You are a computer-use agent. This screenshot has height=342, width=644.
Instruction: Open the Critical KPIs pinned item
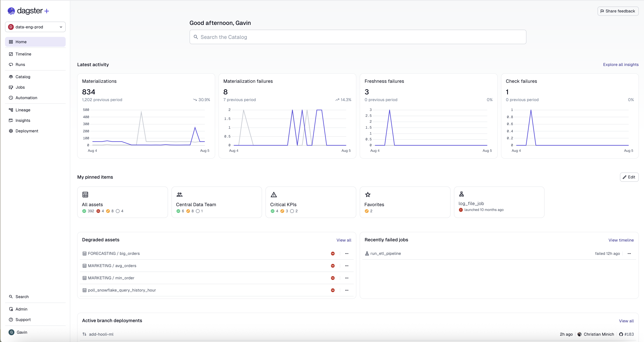(x=310, y=202)
